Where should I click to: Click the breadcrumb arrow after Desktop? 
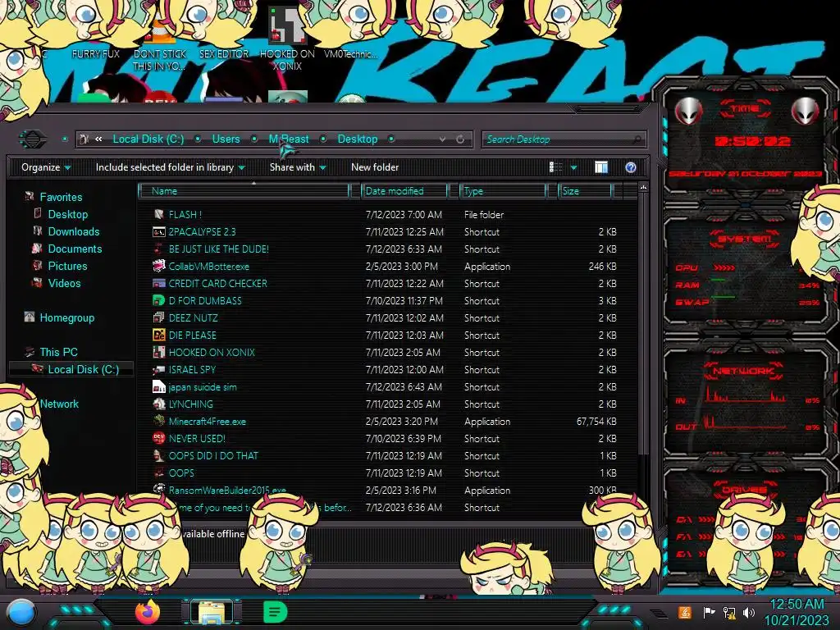[391, 139]
